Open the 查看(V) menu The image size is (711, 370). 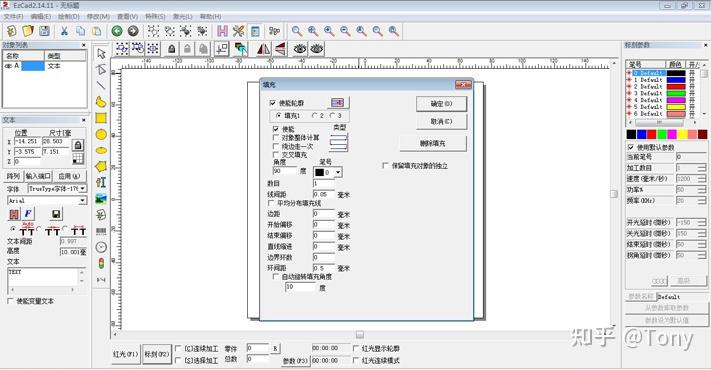click(127, 16)
